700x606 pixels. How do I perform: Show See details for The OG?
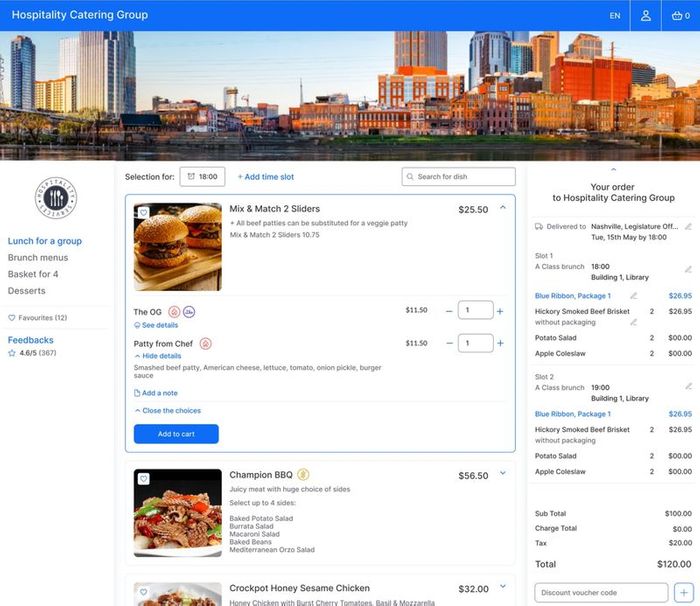click(x=156, y=325)
